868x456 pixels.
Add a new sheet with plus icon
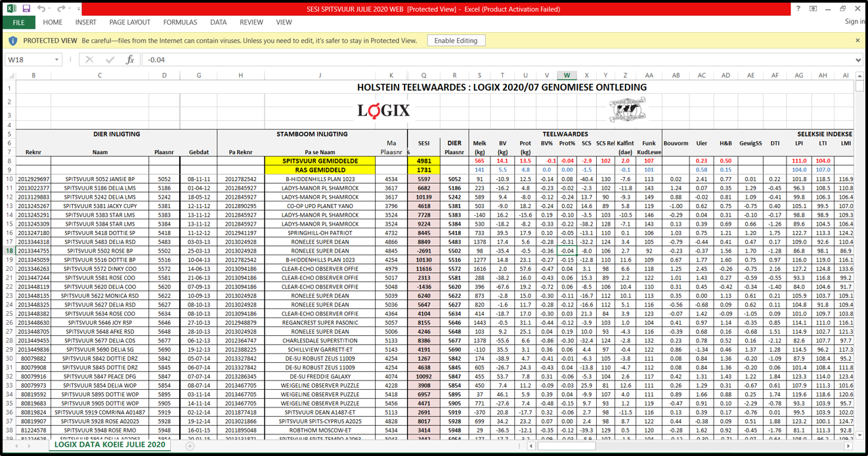pyautogui.click(x=190, y=446)
